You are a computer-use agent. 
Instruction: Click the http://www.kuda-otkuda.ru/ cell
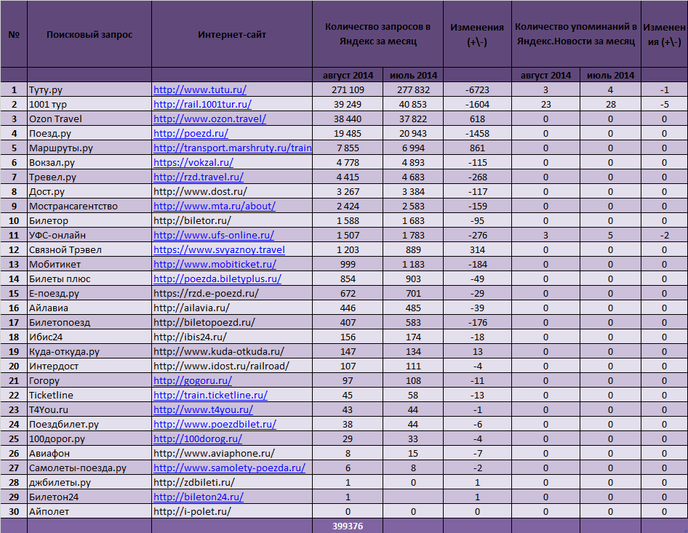[232, 351]
